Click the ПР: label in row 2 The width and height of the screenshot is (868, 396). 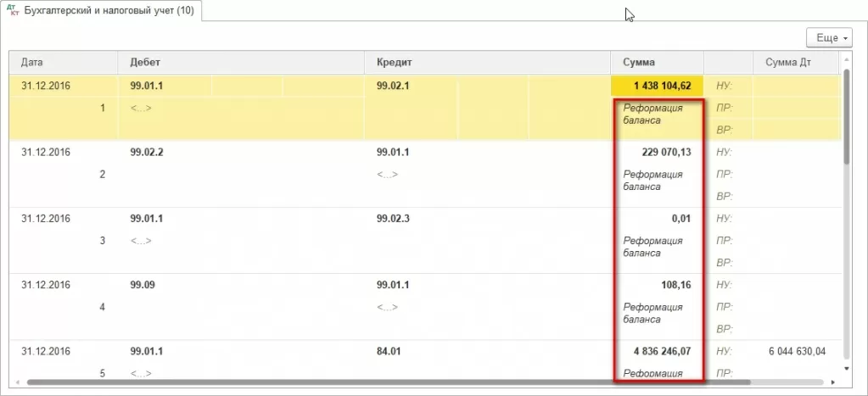click(724, 174)
